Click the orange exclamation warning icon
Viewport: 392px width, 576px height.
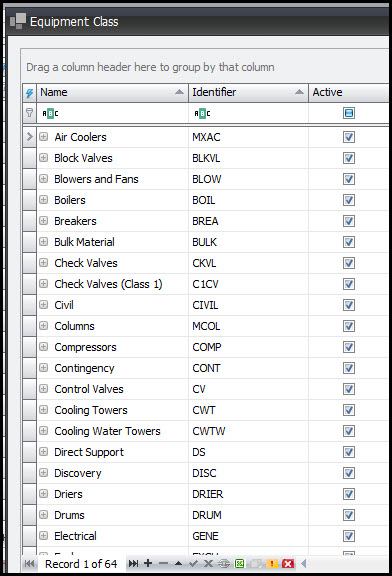pyautogui.click(x=272, y=563)
